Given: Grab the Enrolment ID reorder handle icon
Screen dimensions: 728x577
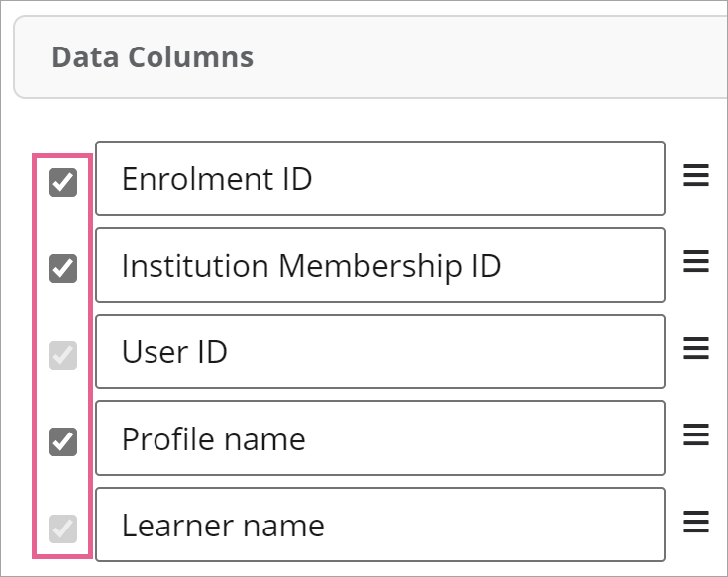Looking at the screenshot, I should point(696,175).
